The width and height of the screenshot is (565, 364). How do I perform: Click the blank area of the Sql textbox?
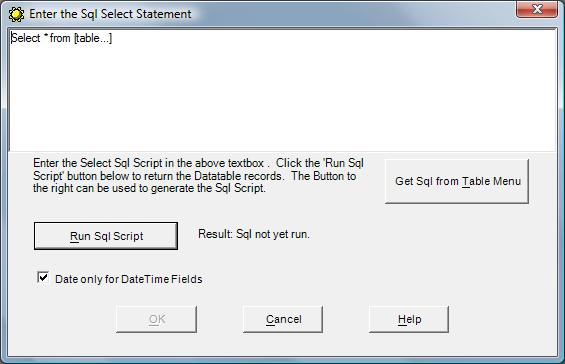[283, 97]
